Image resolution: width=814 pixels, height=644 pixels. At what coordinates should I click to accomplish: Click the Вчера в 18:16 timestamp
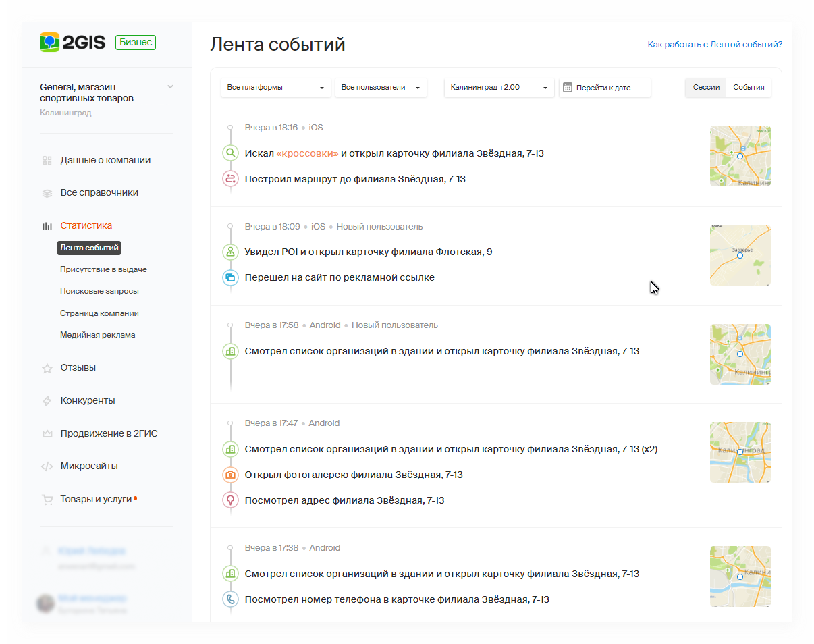pyautogui.click(x=271, y=128)
